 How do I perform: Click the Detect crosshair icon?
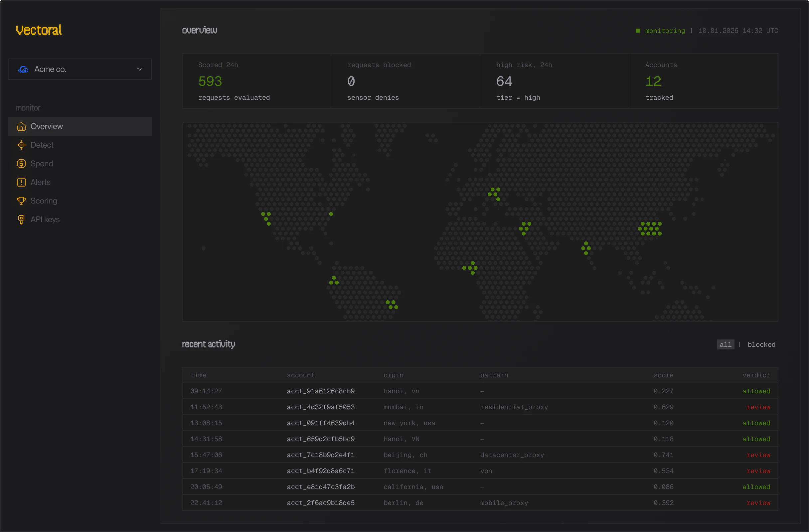(21, 145)
